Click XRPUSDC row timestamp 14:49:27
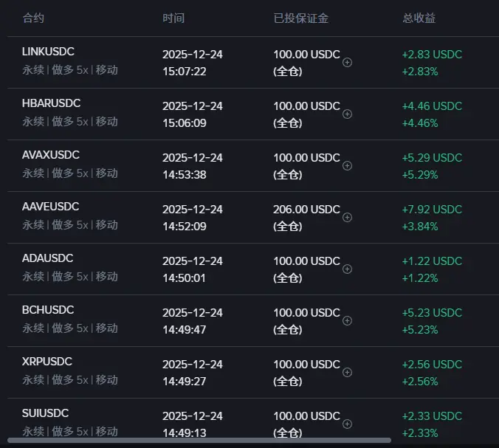Screen dimensions: 499x448 click(x=184, y=382)
